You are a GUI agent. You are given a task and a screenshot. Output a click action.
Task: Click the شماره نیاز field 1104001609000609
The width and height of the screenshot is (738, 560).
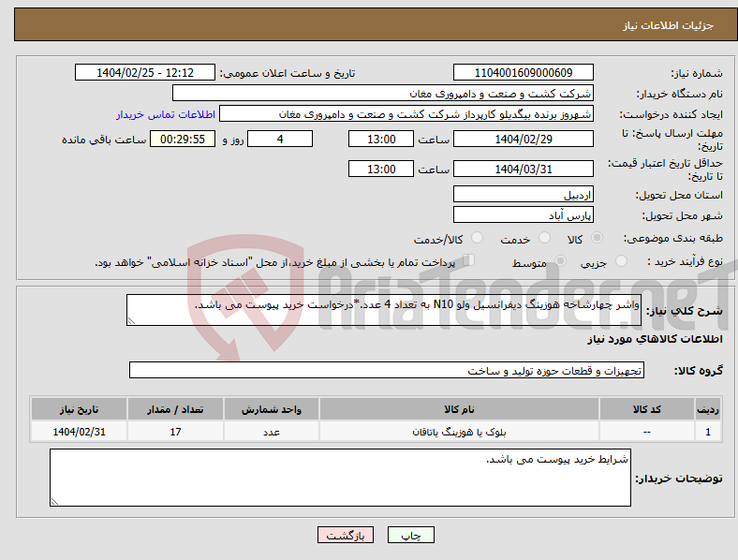[x=523, y=72]
